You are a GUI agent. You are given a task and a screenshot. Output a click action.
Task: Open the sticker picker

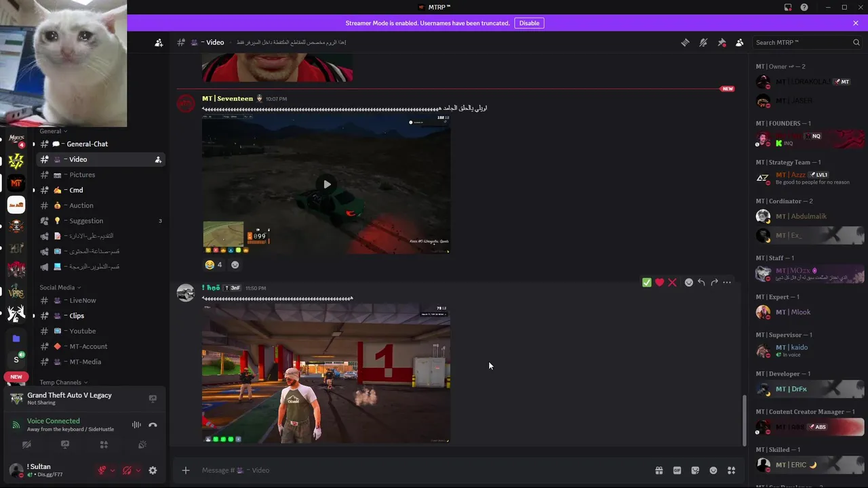(695, 470)
